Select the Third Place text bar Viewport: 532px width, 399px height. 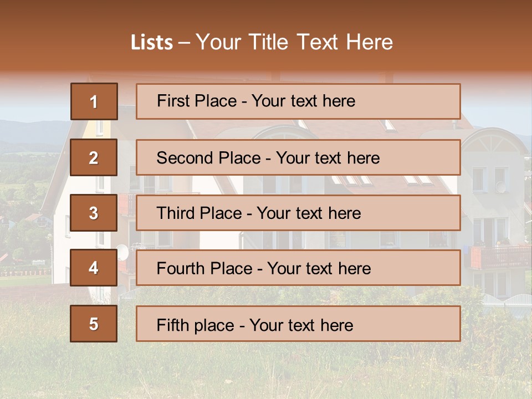click(x=298, y=213)
